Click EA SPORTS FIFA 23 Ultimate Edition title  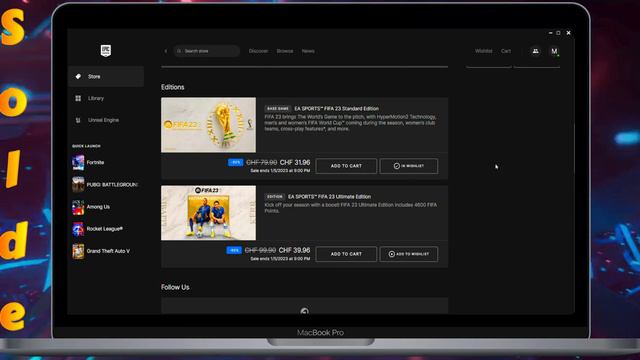pyautogui.click(x=329, y=197)
